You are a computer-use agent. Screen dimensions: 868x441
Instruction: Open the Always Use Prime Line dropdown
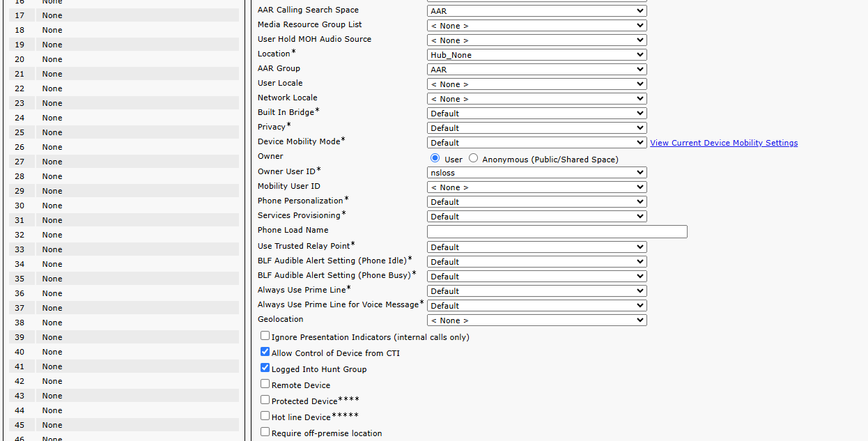(x=536, y=291)
